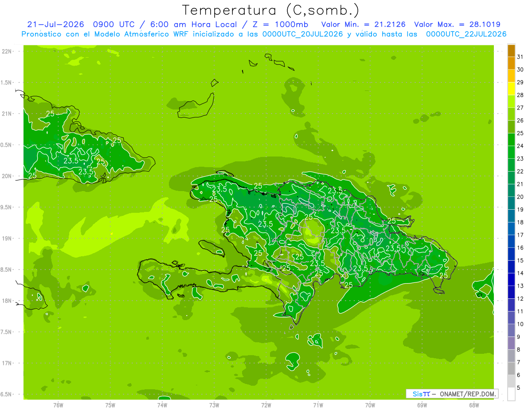Click the '21N' latitude axis label
This screenshot has width=532, height=411.
(7, 114)
